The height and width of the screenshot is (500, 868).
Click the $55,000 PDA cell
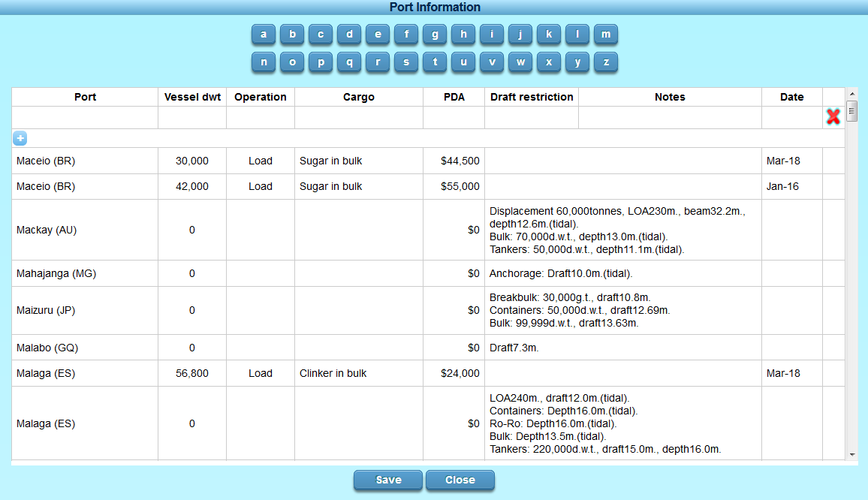(454, 187)
